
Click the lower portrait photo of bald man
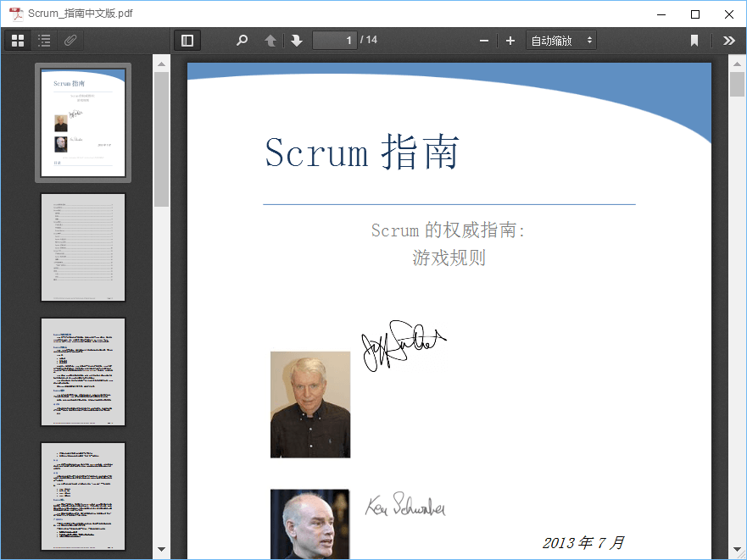click(x=309, y=524)
